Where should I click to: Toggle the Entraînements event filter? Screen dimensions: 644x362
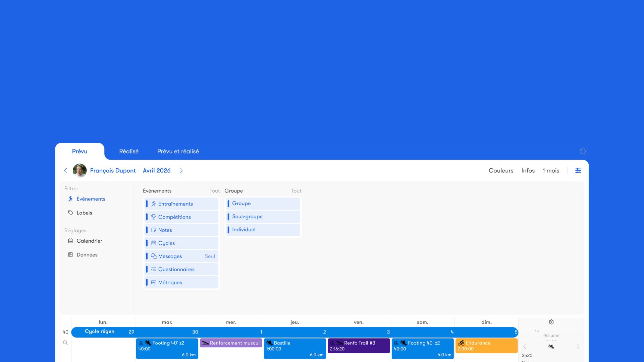click(x=181, y=204)
